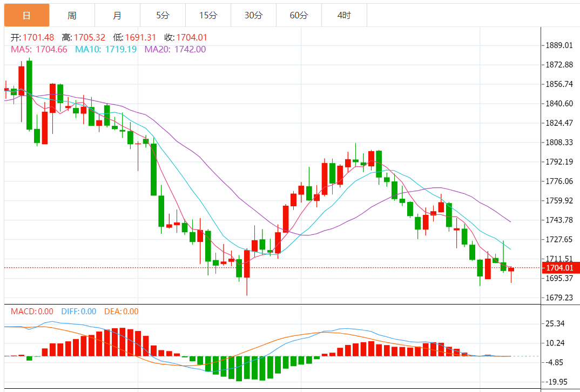Click the DEA: 0.00 indicator label
The height and width of the screenshot is (392, 580).
[122, 312]
